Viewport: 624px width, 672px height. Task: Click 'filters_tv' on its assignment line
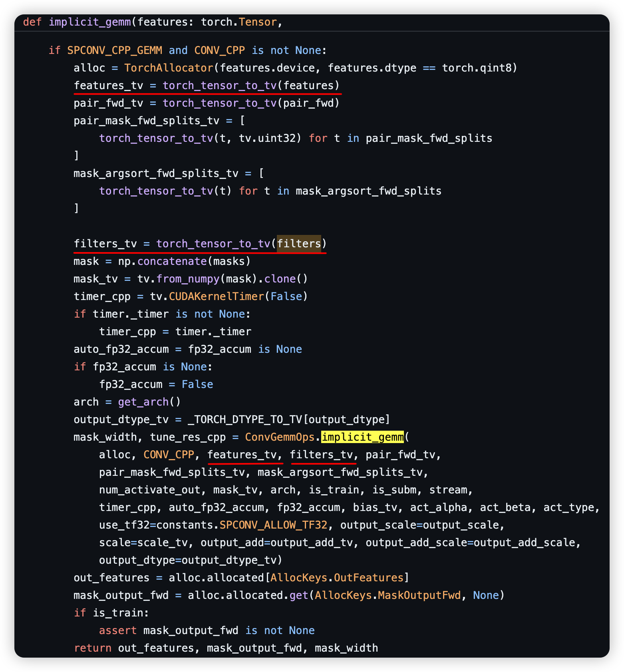coord(105,244)
